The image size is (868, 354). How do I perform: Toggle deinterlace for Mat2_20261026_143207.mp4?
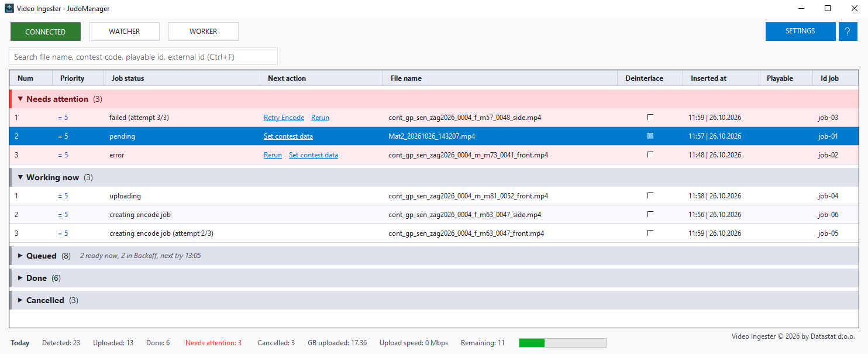pos(650,136)
